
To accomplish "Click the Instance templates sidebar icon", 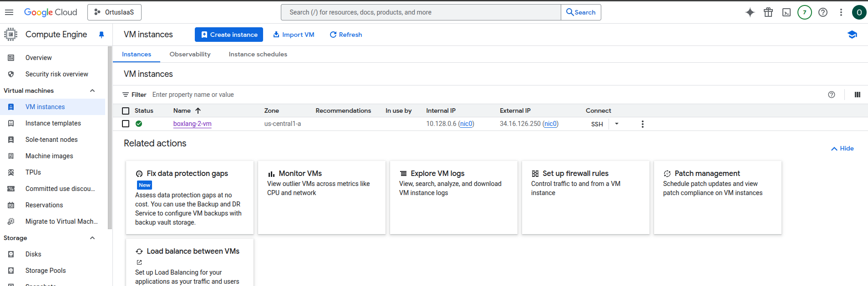I will [x=11, y=123].
